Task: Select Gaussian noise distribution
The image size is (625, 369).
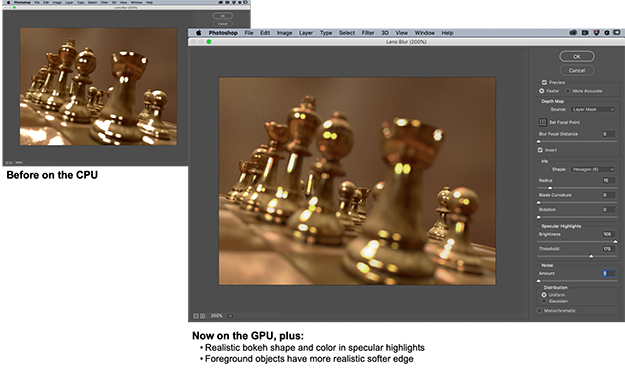Action: [x=544, y=301]
